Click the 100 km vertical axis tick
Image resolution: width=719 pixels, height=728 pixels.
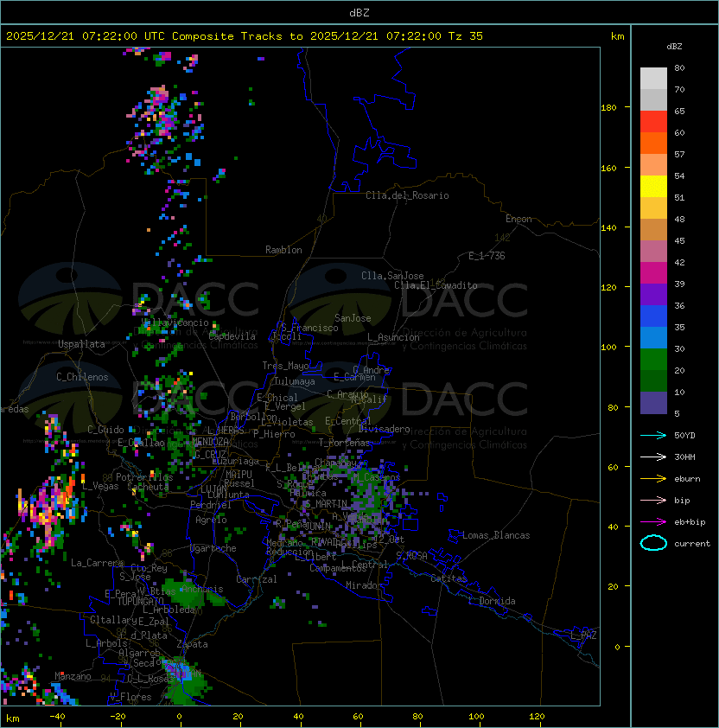pos(608,348)
